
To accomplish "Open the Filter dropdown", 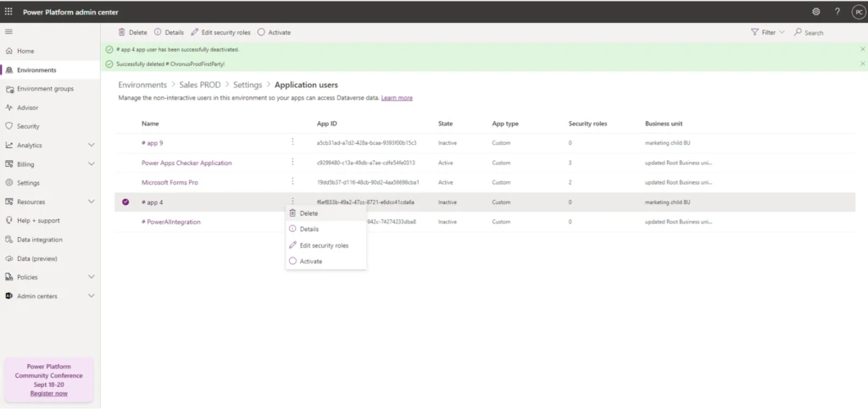I will (767, 32).
